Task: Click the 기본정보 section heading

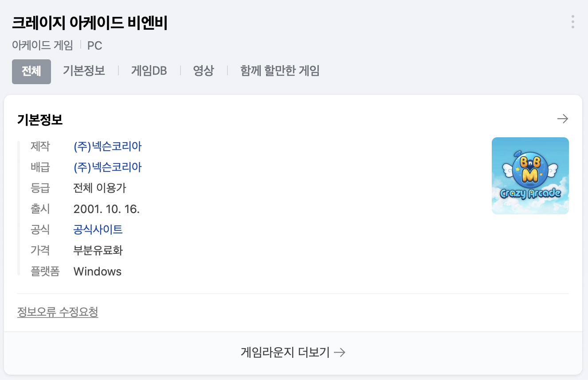Action: tap(40, 120)
